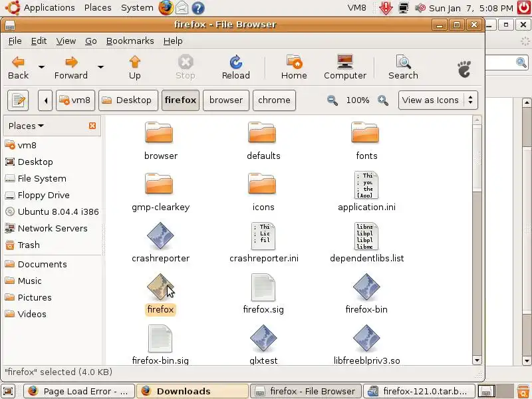Select the fonts folder icon

tap(365, 132)
